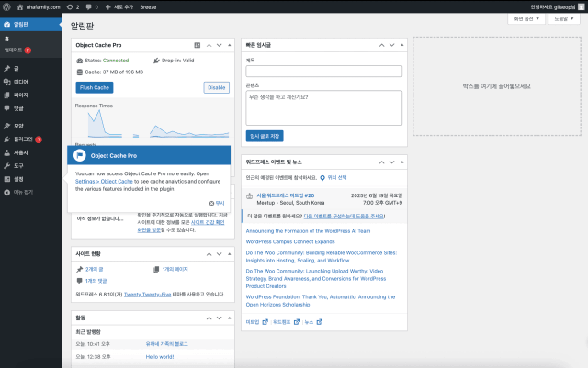Open the 뉴스 external link in footer
Viewport: 588px width, 368px height.
point(313,322)
